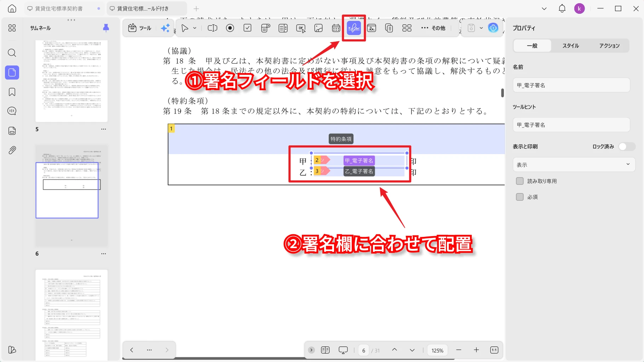Check the read-only (読み取り専用) checkbox

click(520, 181)
